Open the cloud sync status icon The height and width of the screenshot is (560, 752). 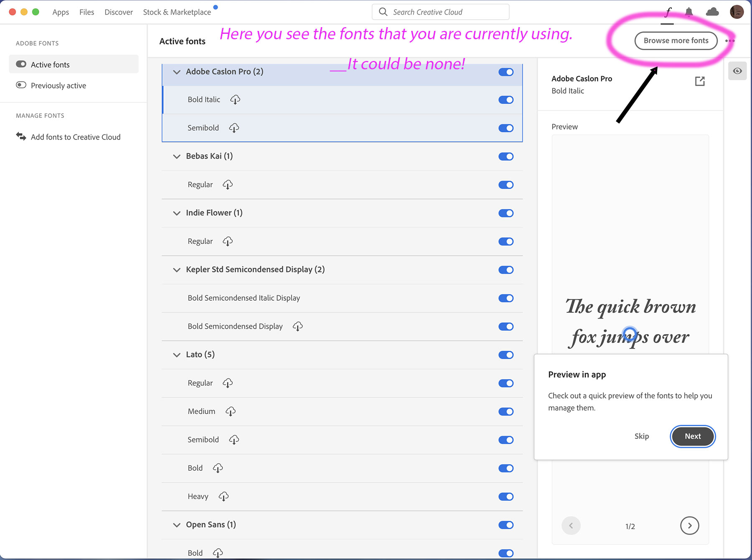pyautogui.click(x=712, y=12)
